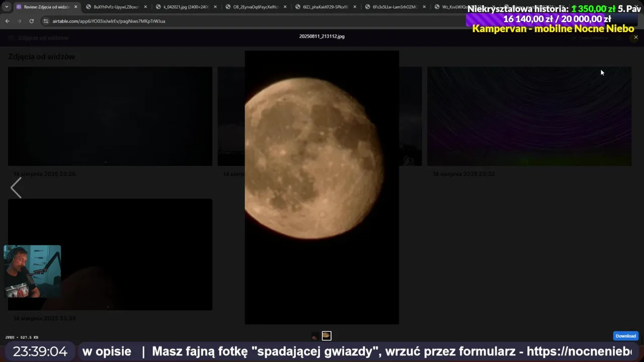Go to the previous image with left arrow

pyautogui.click(x=16, y=188)
